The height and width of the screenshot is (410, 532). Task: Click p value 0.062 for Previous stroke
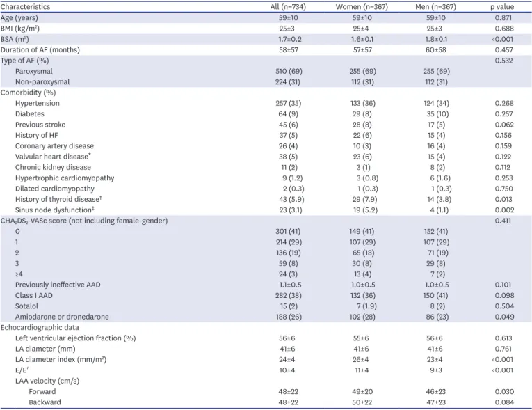504,125
